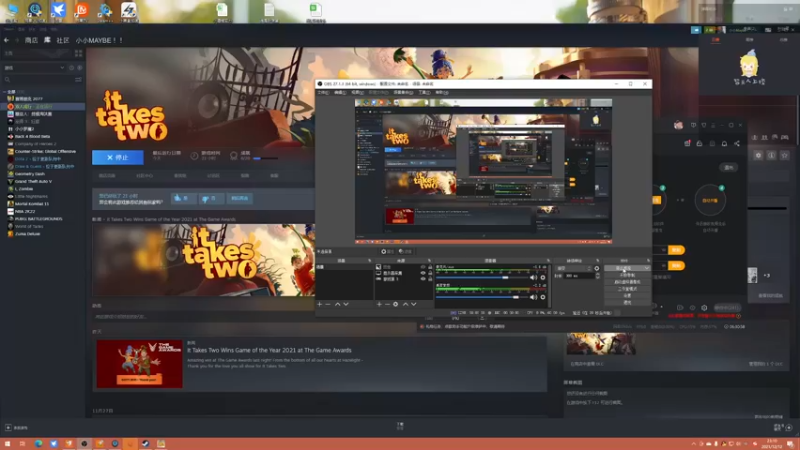Click info icon in far-right panel
The image size is (800, 450).
771,155
